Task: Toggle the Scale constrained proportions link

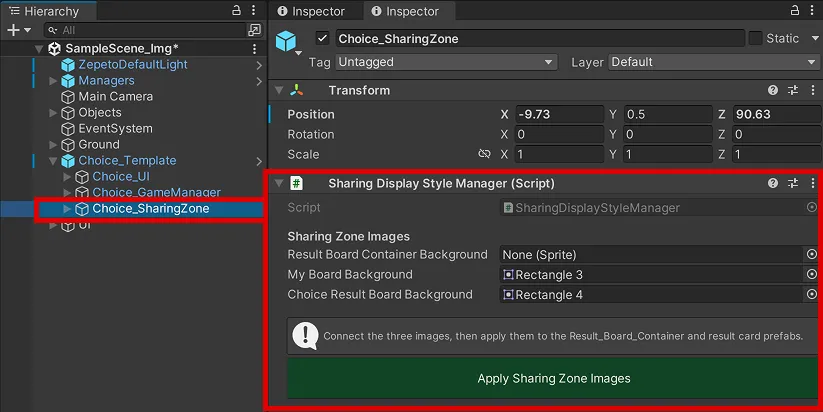Action: point(484,154)
